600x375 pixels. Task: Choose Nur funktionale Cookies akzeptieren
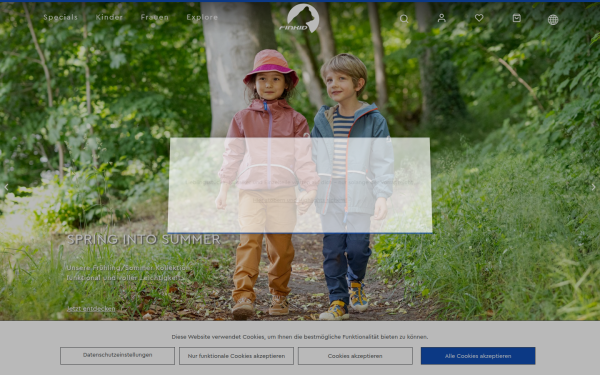coord(236,356)
